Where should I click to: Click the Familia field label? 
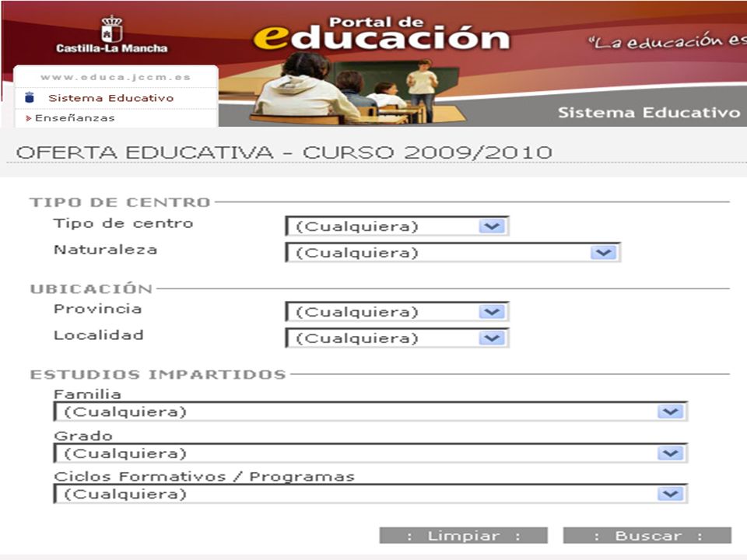(87, 394)
